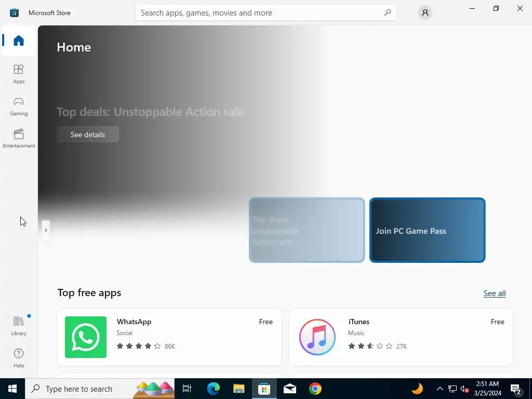Restore down the Microsoft Store window

[x=496, y=8]
